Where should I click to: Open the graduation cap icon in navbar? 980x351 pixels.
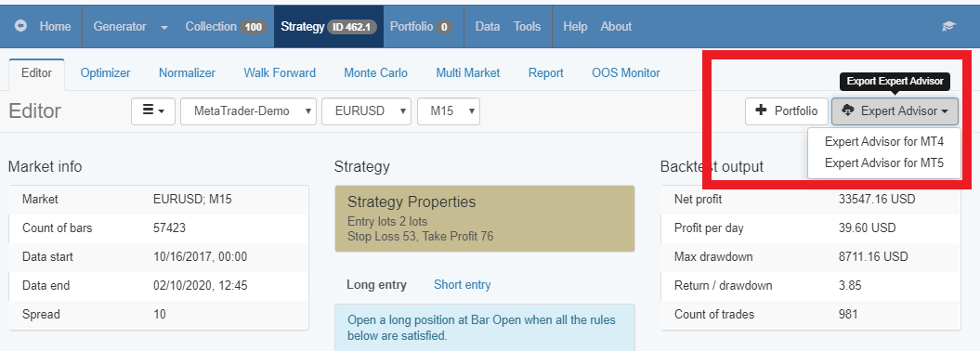click(948, 26)
